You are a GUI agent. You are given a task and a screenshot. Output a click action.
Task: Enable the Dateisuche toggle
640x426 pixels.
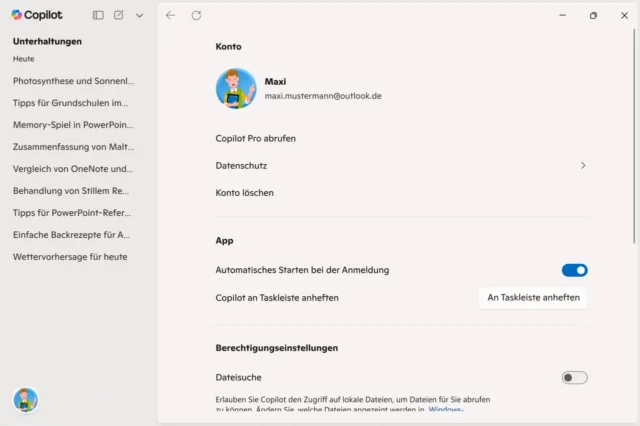[574, 377]
